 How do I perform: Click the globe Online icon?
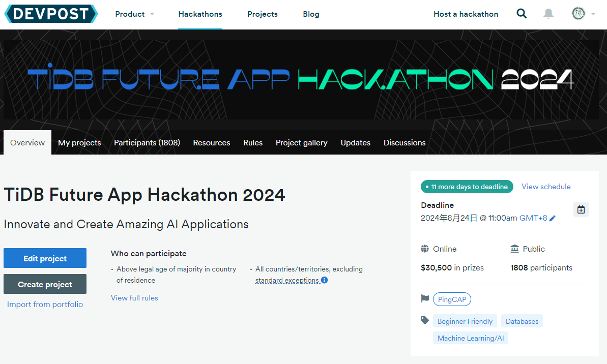point(425,249)
